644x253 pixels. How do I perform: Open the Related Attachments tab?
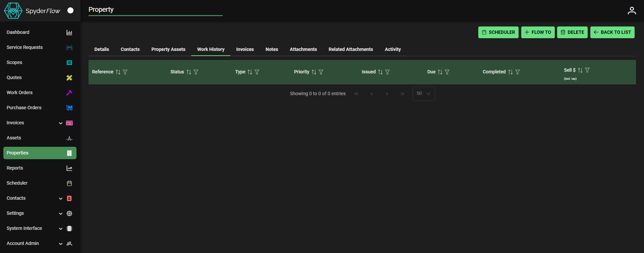coord(351,49)
